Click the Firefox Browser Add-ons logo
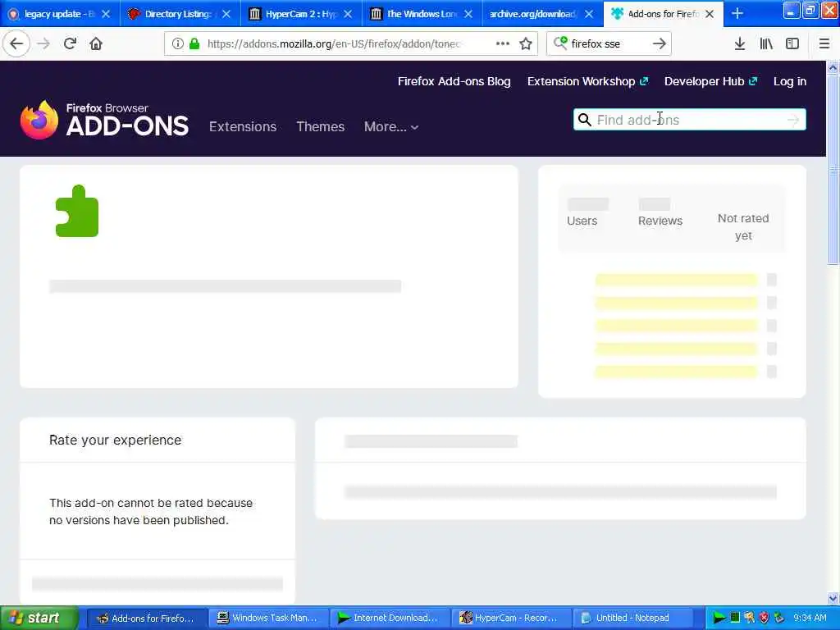 pos(104,120)
